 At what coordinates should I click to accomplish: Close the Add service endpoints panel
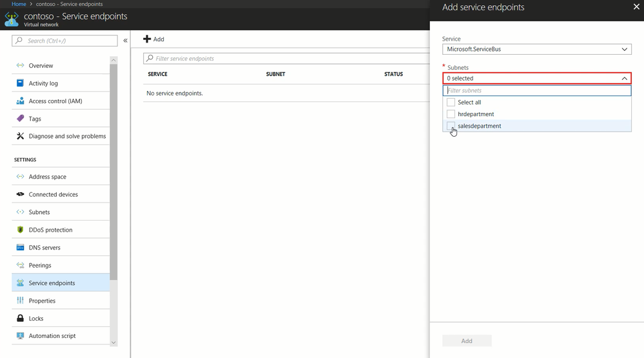[636, 7]
